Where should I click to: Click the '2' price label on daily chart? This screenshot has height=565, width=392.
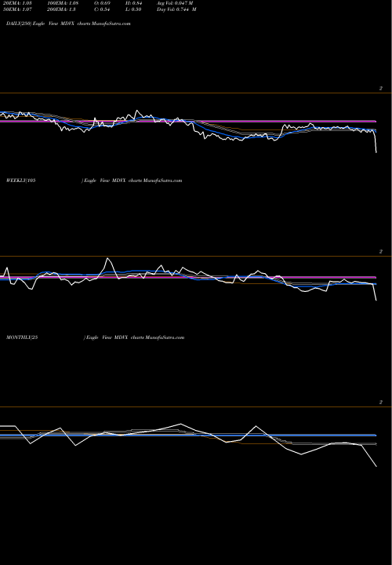(381, 88)
